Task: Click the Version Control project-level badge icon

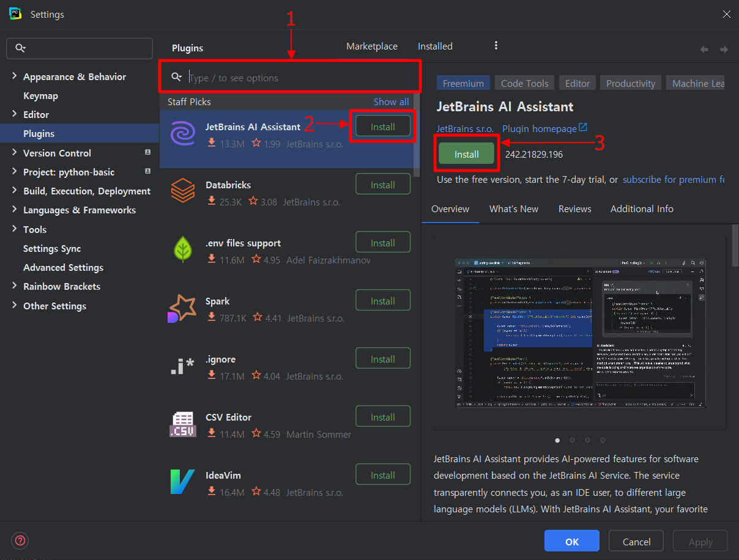Action: coord(147,152)
